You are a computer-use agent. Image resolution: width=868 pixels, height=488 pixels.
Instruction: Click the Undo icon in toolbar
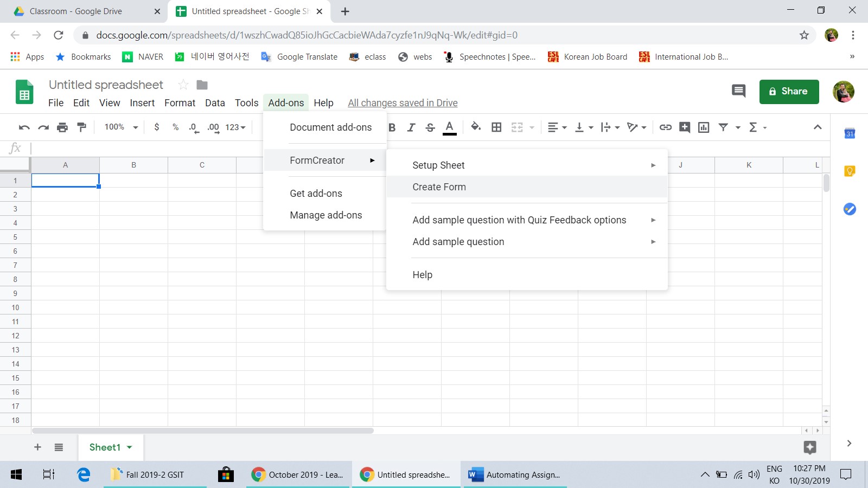point(24,127)
